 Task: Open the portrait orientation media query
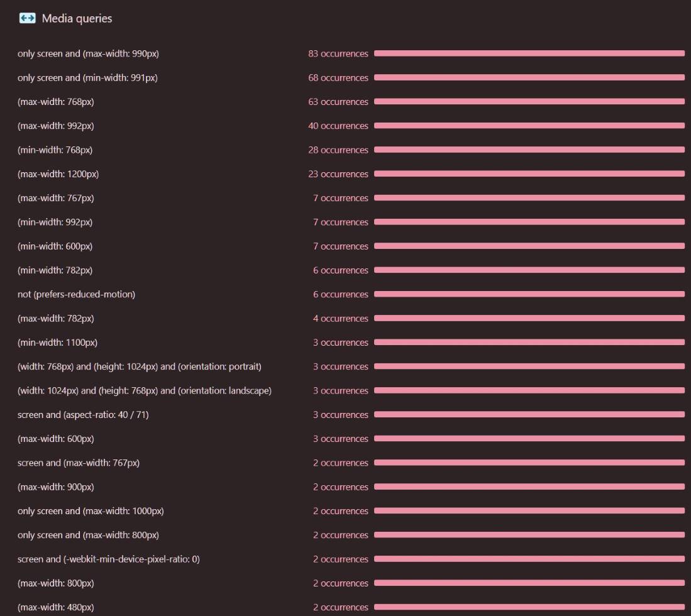click(139, 366)
